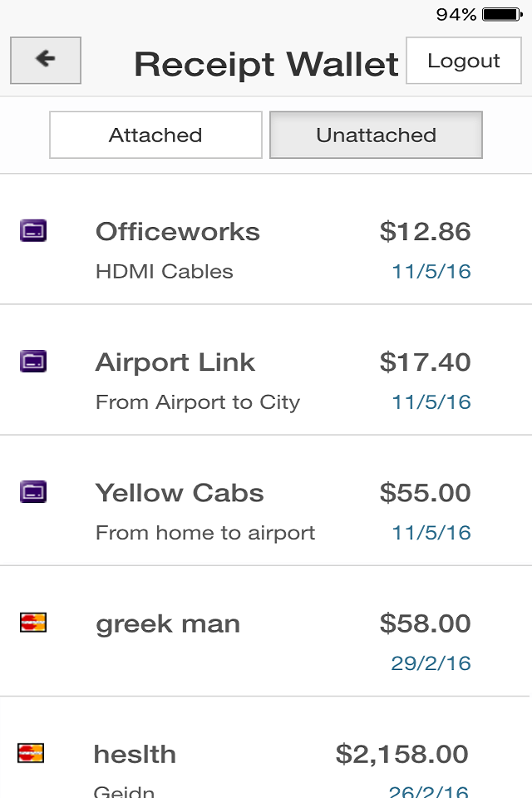Screen dimensions: 532x798
Task: Open the Officeworks receipt entry
Action: pyautogui.click(x=266, y=239)
